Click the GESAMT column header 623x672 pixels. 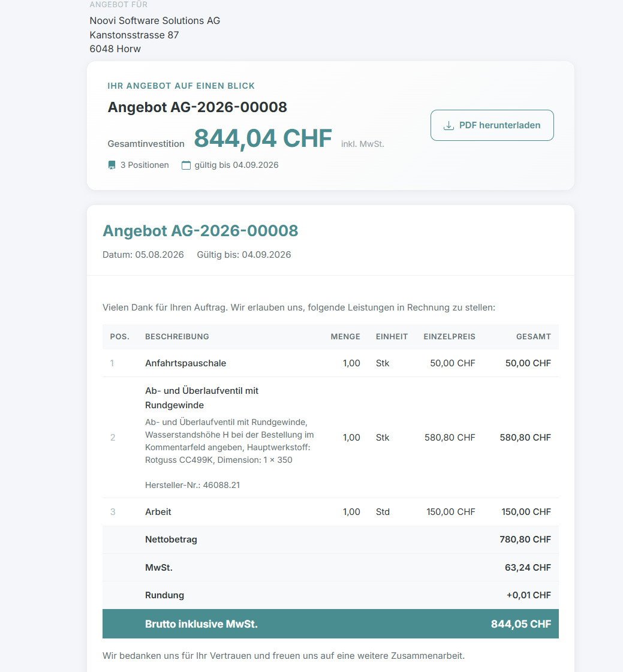point(534,336)
